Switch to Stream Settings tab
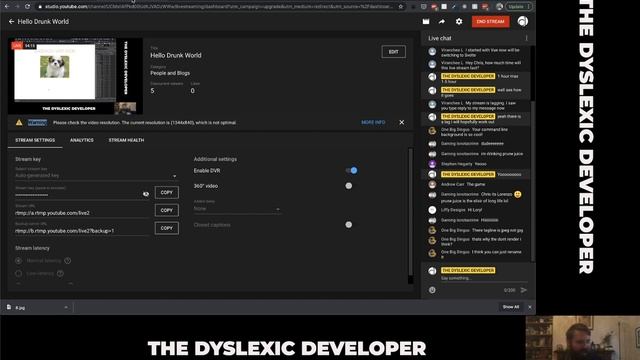The height and width of the screenshot is (360, 640). [35, 140]
